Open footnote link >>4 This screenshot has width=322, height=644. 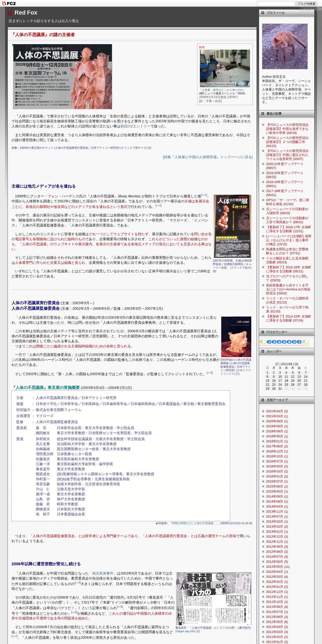coord(78,583)
